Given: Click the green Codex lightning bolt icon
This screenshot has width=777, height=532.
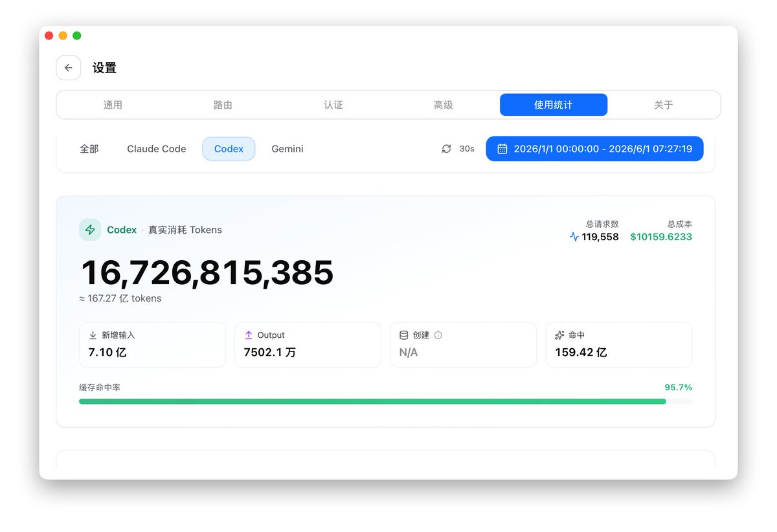Looking at the screenshot, I should (x=90, y=230).
